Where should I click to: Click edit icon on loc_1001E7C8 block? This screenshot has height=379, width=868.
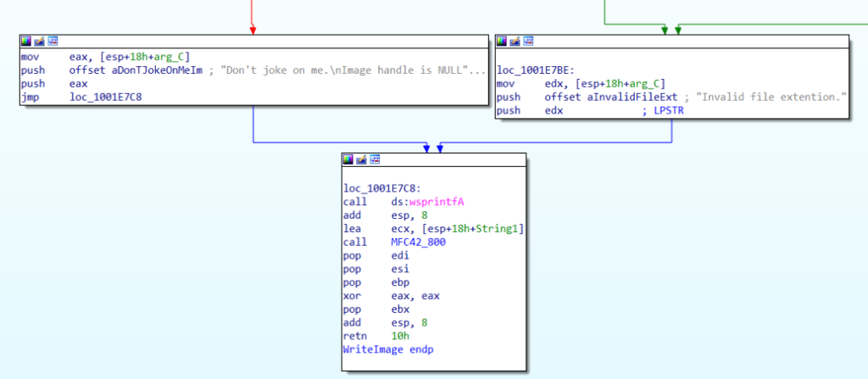click(361, 159)
